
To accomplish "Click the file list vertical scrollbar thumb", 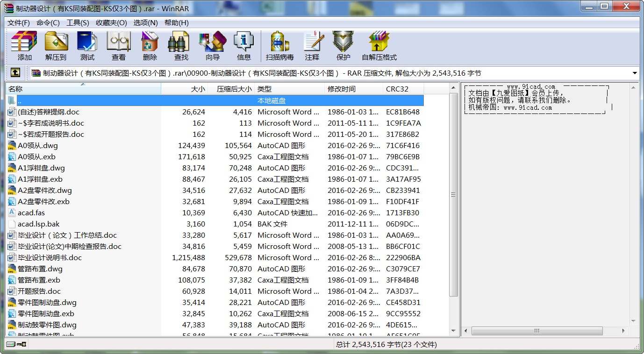I will [x=453, y=195].
